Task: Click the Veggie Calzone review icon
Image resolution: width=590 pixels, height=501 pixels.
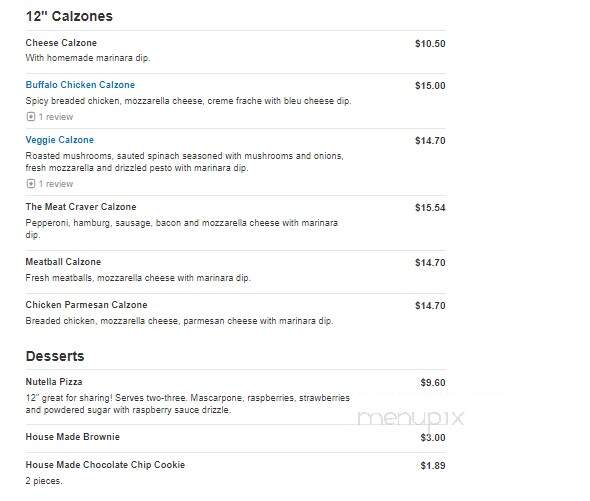Action: click(31, 184)
